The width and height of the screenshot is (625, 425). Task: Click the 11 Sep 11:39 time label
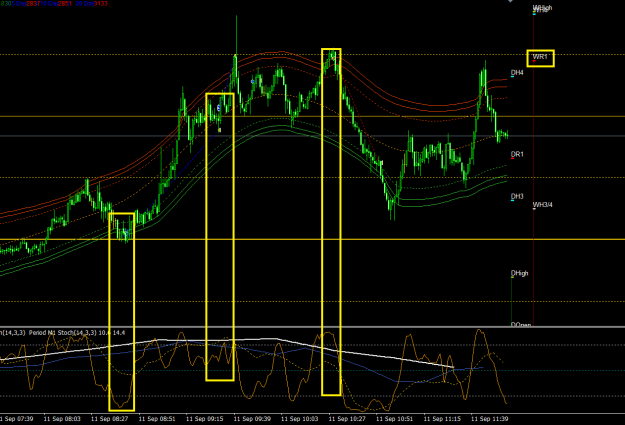(489, 419)
